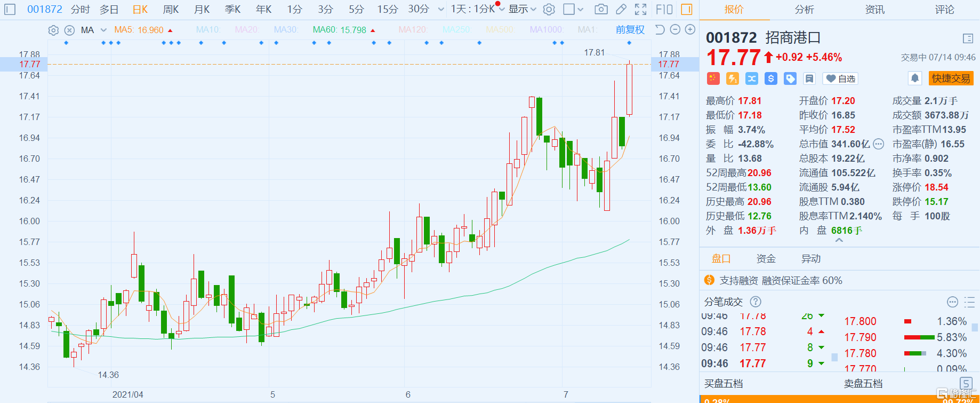Expand more minute period options
The height and width of the screenshot is (403, 980).
pyautogui.click(x=441, y=9)
